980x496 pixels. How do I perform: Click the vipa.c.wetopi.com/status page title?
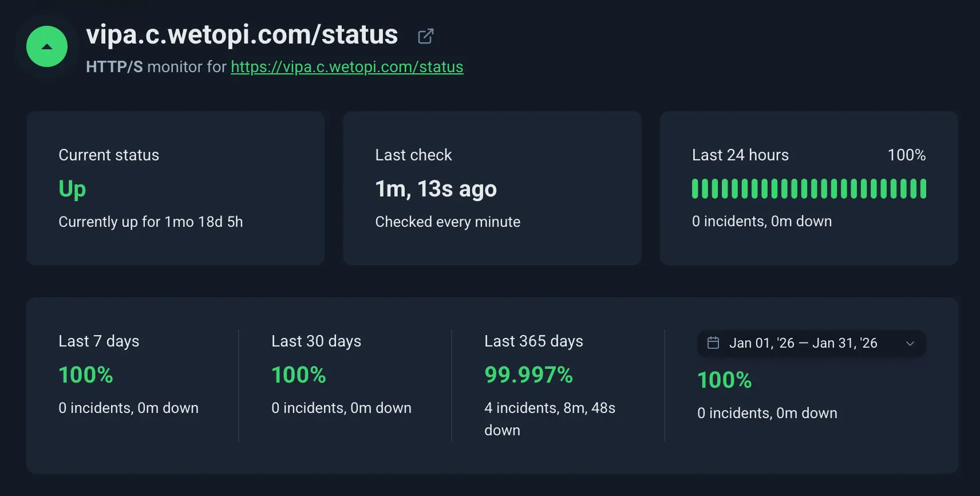[x=242, y=34]
